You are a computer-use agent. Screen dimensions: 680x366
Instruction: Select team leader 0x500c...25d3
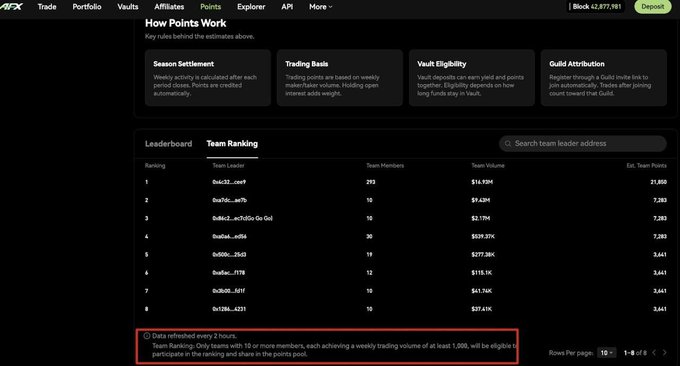point(229,255)
